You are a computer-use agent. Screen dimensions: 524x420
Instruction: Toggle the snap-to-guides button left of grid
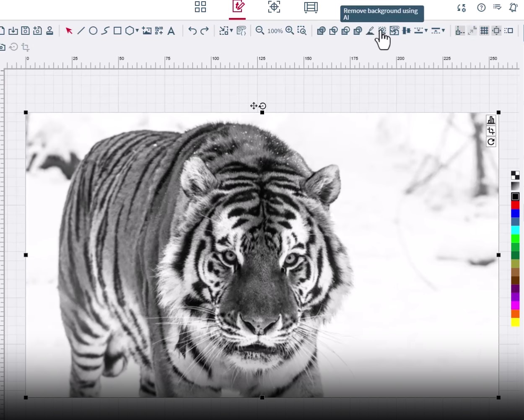[472, 31]
